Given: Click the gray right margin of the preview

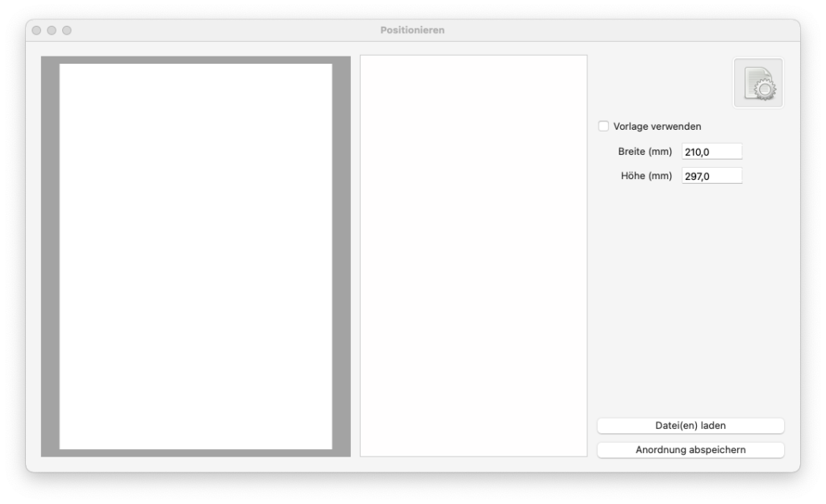Looking at the screenshot, I should click(341, 256).
